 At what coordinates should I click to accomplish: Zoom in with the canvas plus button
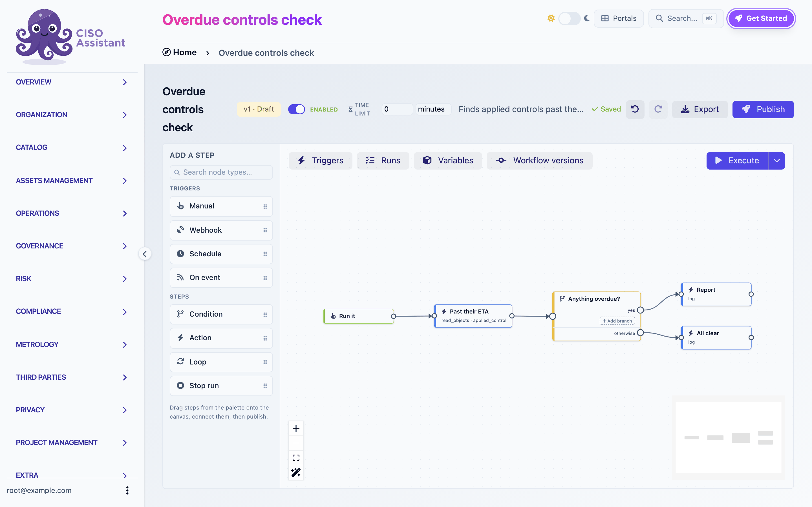click(296, 428)
